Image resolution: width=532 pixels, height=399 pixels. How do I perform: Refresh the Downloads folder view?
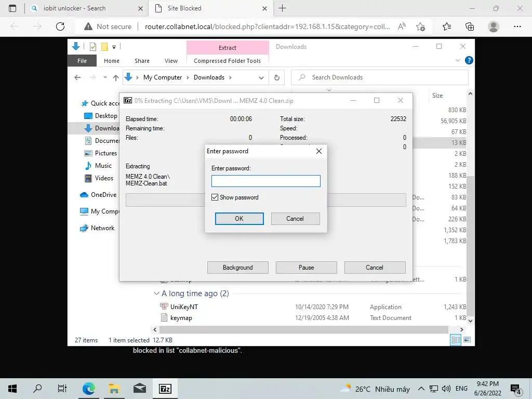click(x=277, y=78)
